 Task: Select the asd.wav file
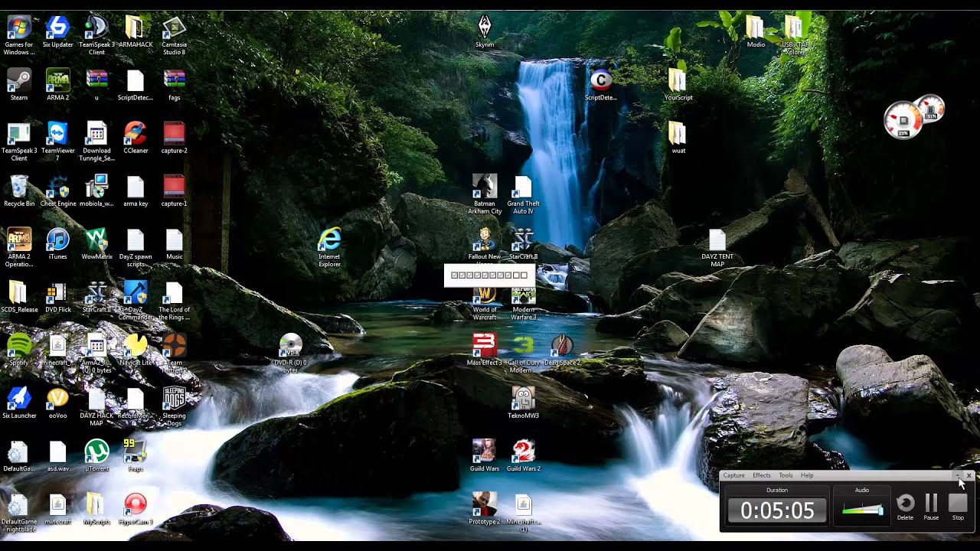pyautogui.click(x=57, y=455)
